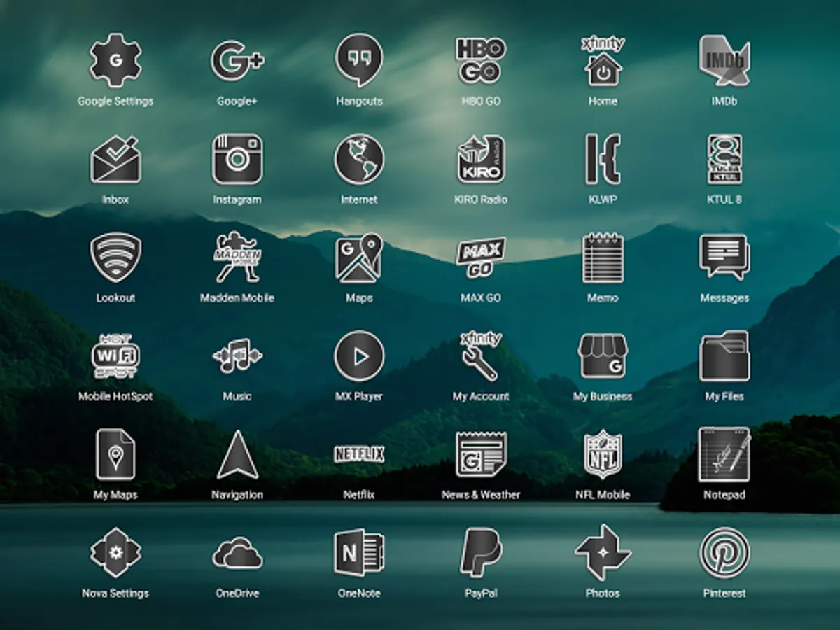Tap the "My Account" label text

coord(481,397)
